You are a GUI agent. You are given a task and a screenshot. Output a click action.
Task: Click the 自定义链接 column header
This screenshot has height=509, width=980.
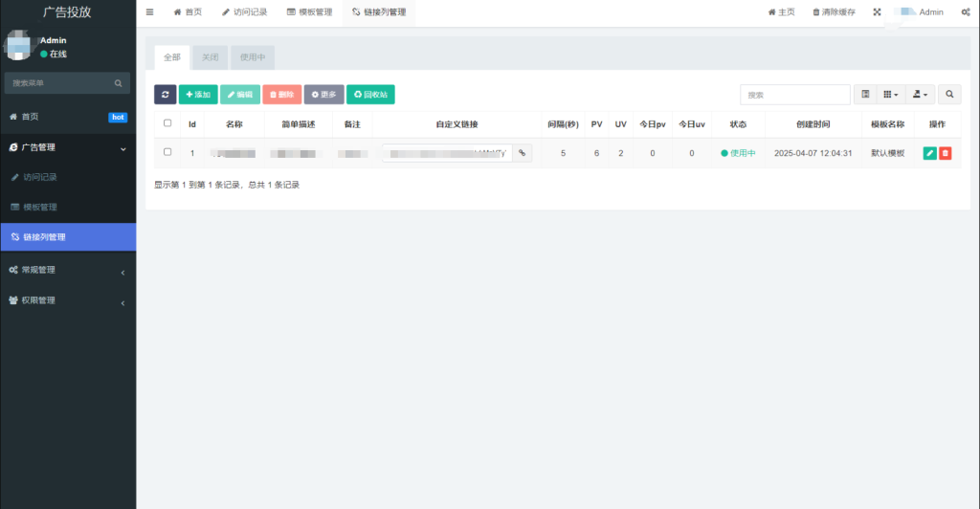pyautogui.click(x=457, y=124)
